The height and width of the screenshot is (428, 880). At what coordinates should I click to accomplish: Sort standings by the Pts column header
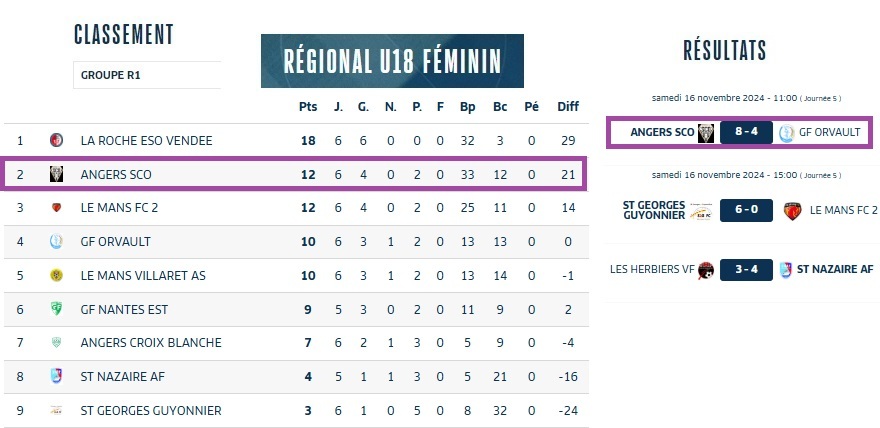(307, 107)
